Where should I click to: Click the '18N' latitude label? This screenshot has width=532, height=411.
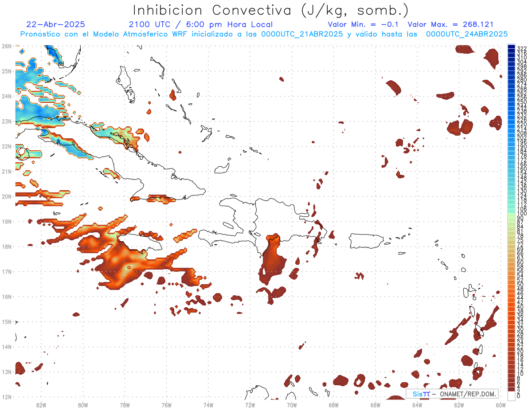click(6, 247)
